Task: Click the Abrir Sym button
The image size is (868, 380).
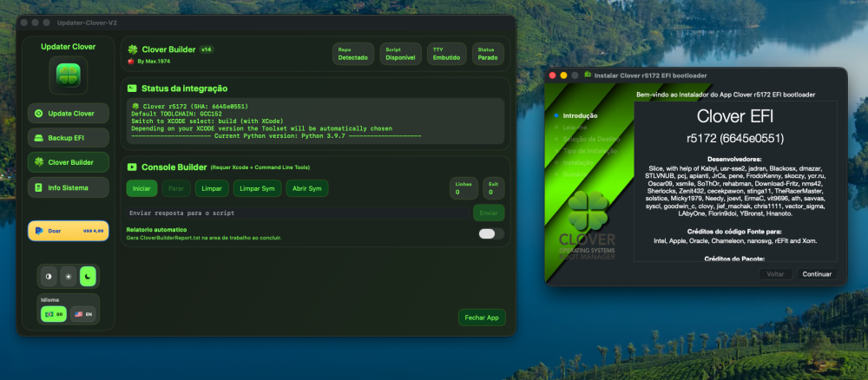Action: click(x=307, y=188)
